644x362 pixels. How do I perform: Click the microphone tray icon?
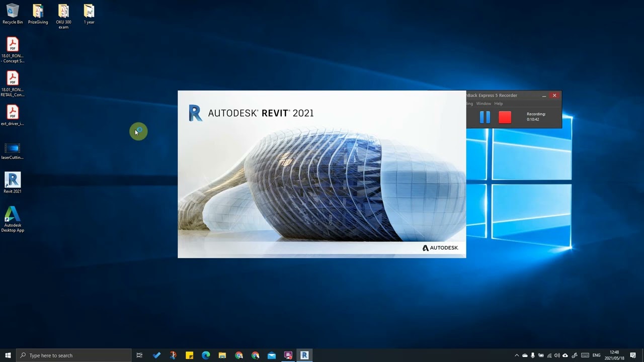point(533,355)
